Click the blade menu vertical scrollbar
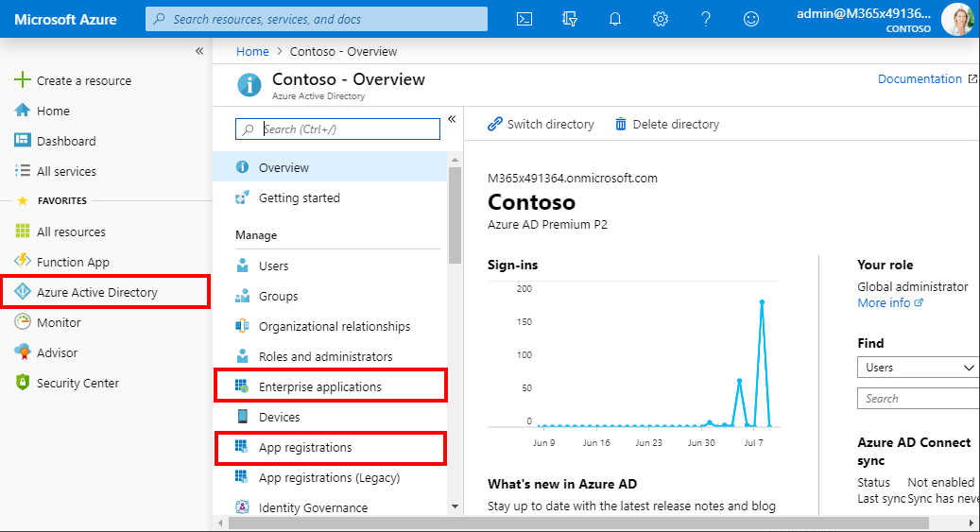This screenshot has width=980, height=532. point(455,217)
